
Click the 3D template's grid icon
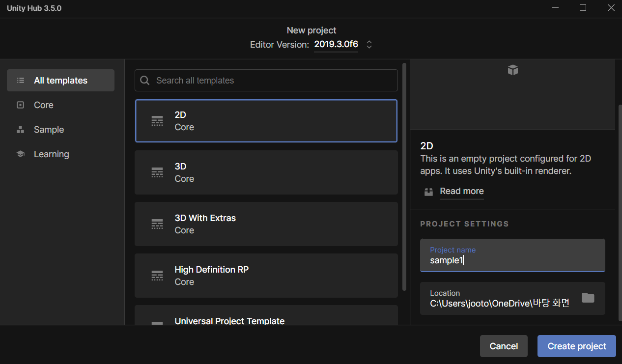click(157, 172)
